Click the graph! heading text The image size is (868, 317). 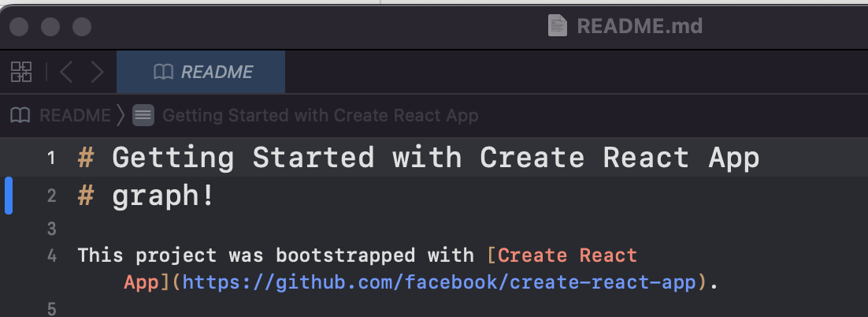click(x=163, y=196)
